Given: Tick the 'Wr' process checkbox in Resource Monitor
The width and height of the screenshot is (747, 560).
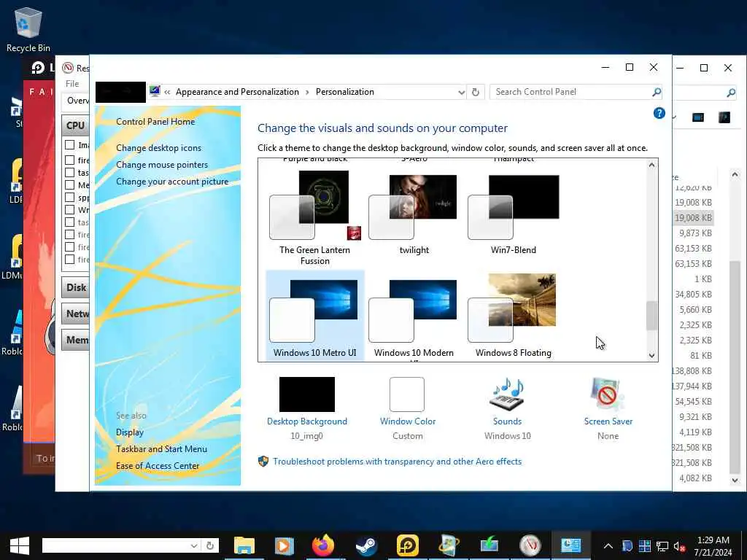Looking at the screenshot, I should click(x=69, y=209).
